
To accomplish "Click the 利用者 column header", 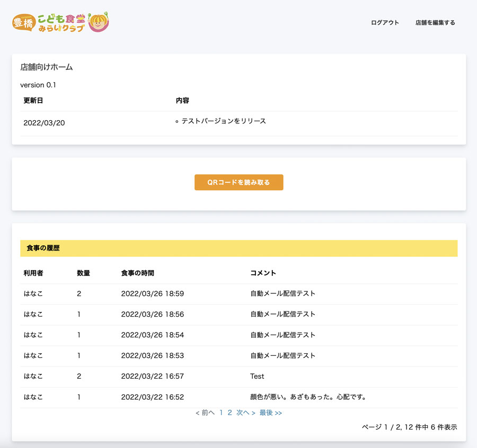I will [33, 273].
